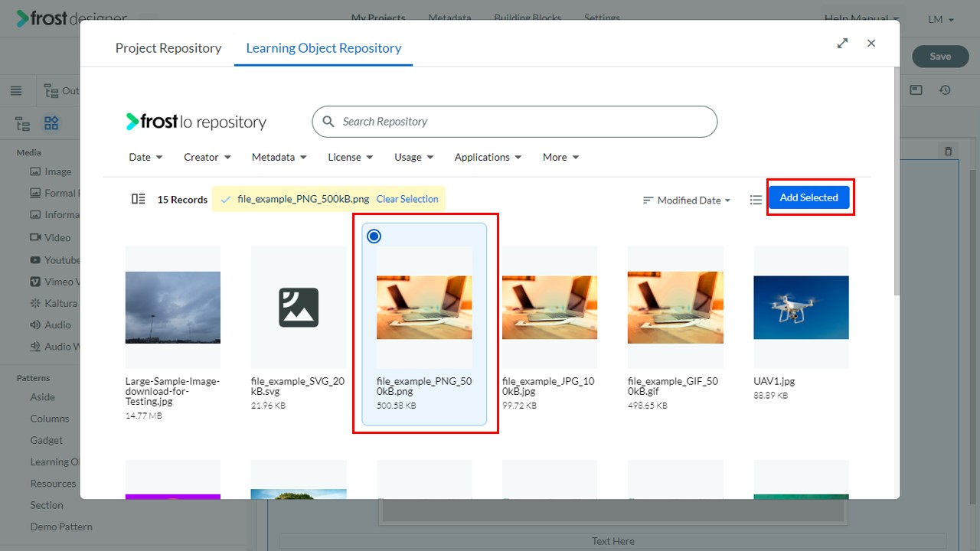The height and width of the screenshot is (551, 980).
Task: Select Resources pattern
Action: [x=53, y=483]
